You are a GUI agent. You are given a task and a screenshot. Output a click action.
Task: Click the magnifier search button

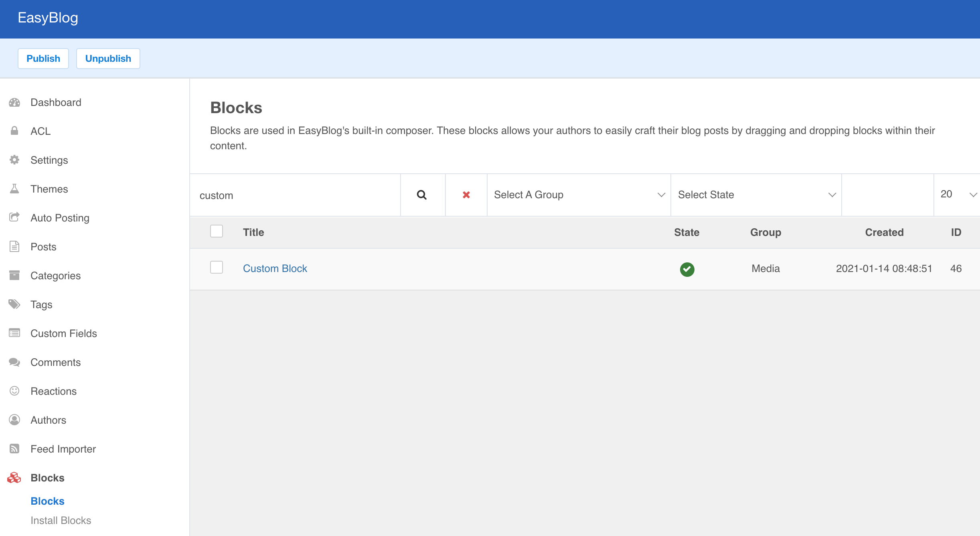[x=422, y=195]
